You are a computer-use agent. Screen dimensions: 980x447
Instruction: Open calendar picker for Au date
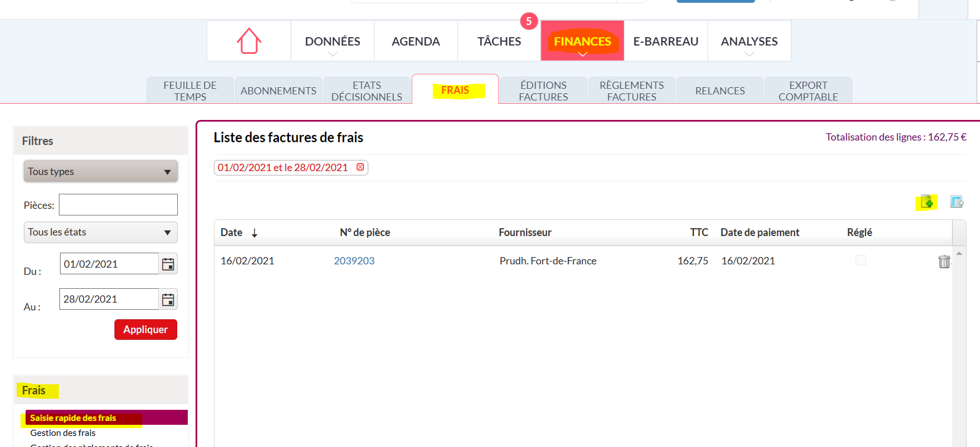[168, 300]
